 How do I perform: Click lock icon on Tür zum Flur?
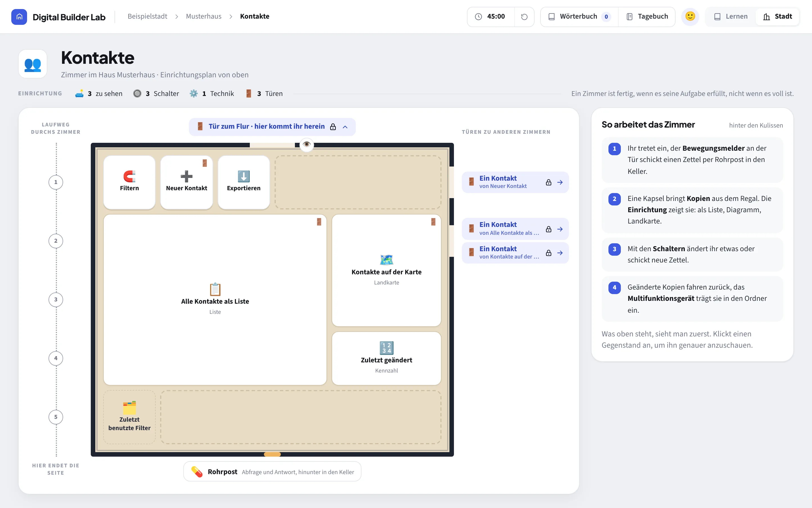click(333, 127)
